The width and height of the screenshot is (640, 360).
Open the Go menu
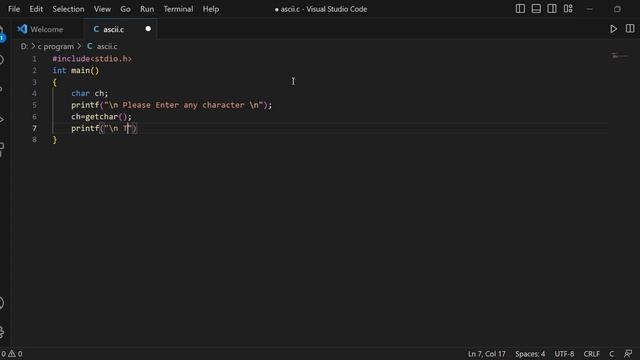[125, 9]
